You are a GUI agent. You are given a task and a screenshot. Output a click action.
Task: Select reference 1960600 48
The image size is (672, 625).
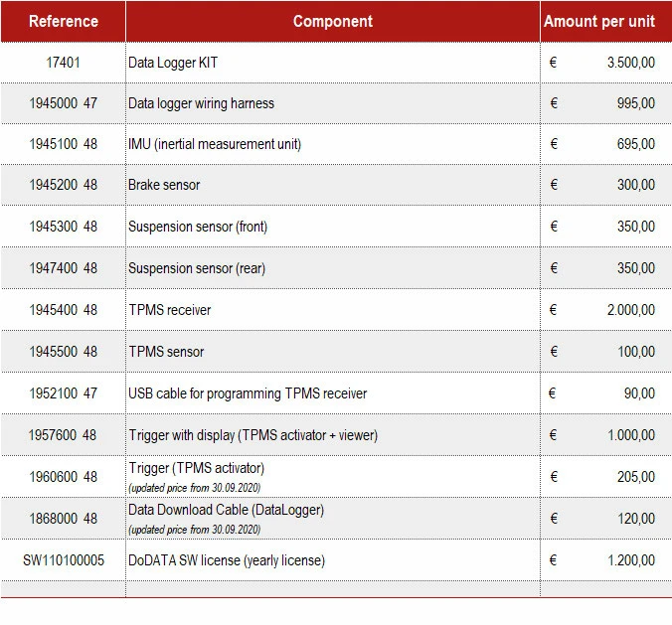(x=63, y=477)
